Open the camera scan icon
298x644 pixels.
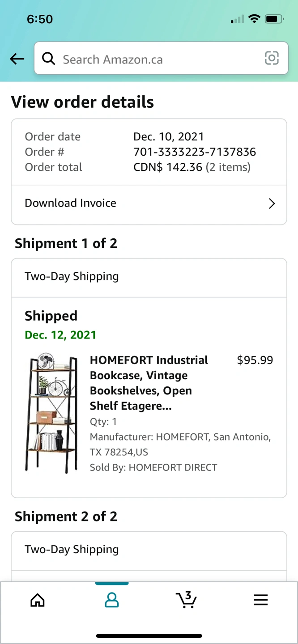272,58
